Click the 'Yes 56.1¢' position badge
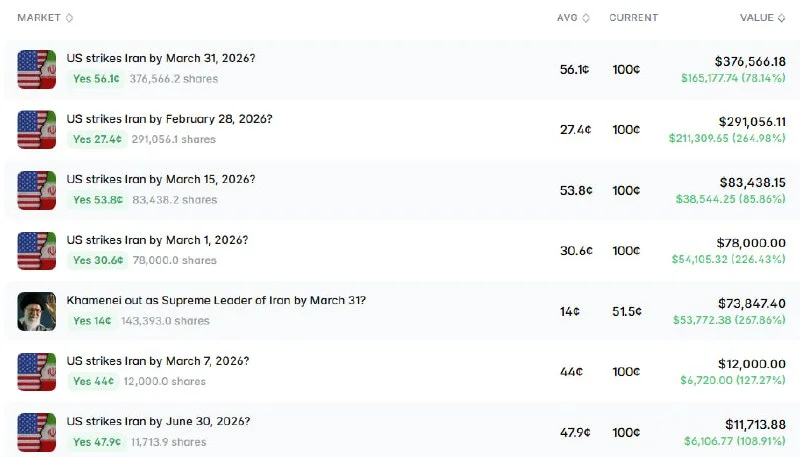The width and height of the screenshot is (800, 457). click(x=96, y=79)
